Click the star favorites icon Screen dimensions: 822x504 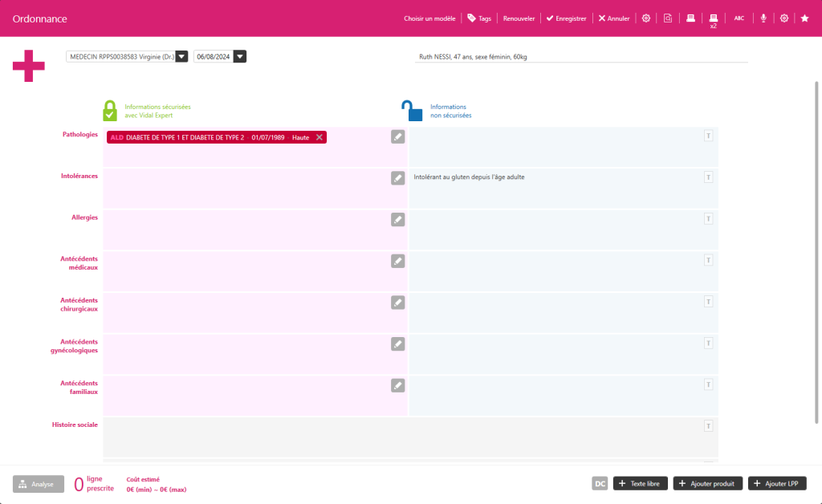[804, 17]
